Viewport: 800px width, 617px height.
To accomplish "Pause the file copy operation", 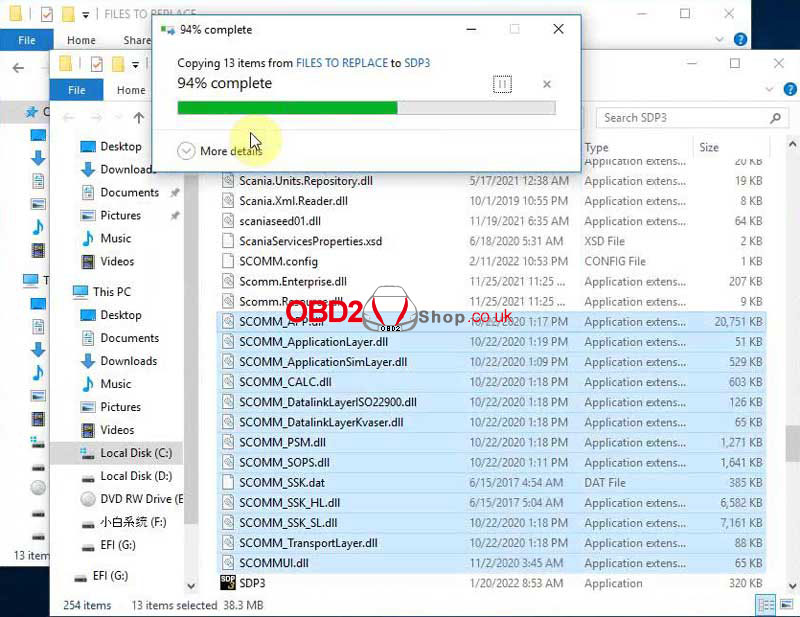I will pyautogui.click(x=502, y=84).
